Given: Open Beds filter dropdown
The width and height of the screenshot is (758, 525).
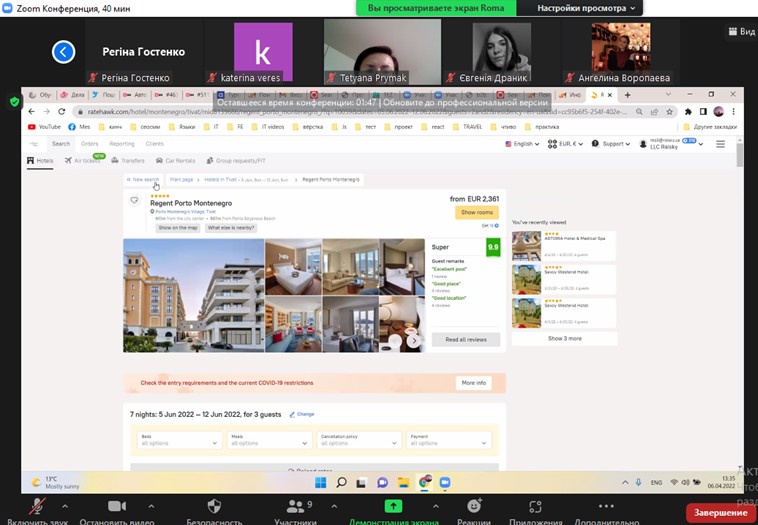Looking at the screenshot, I should coord(179,440).
